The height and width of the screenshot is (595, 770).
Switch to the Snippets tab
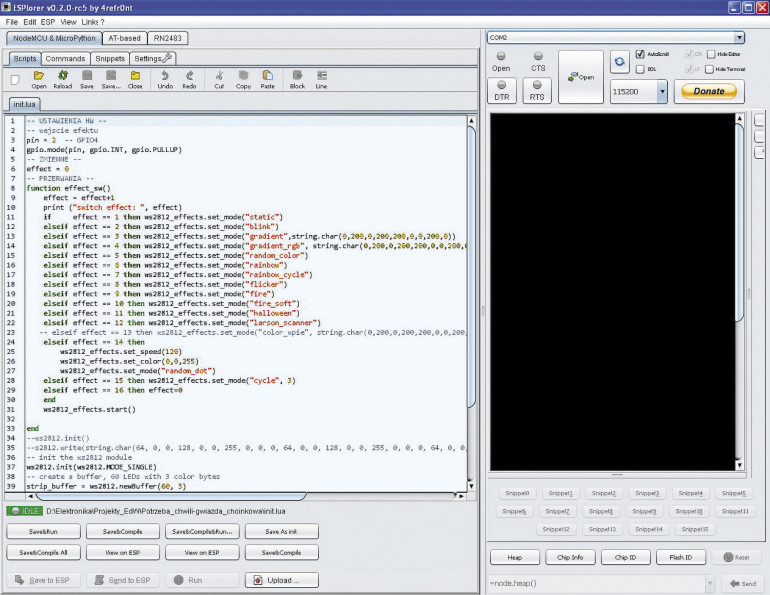coord(110,58)
